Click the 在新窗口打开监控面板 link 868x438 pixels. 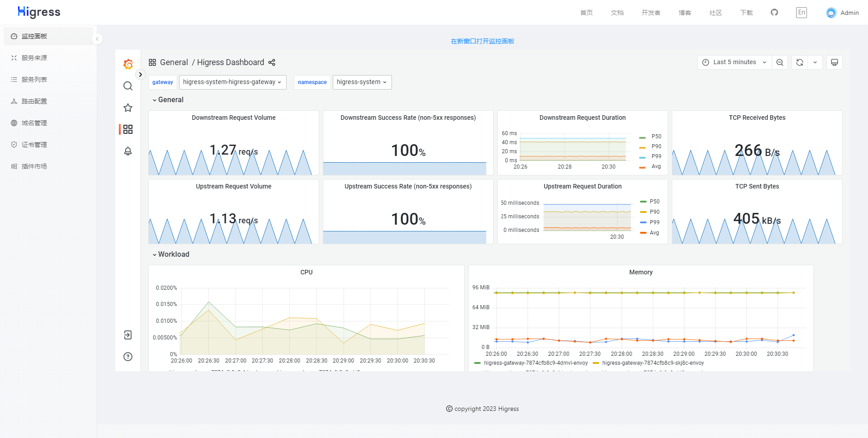click(482, 41)
